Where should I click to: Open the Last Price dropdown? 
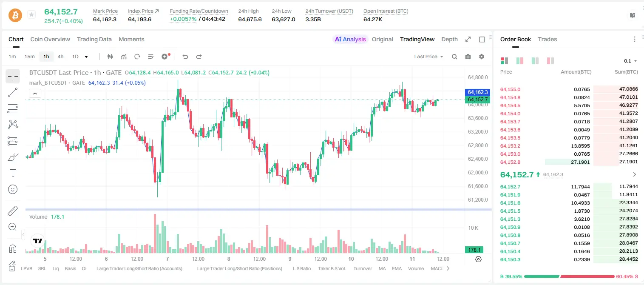428,57
